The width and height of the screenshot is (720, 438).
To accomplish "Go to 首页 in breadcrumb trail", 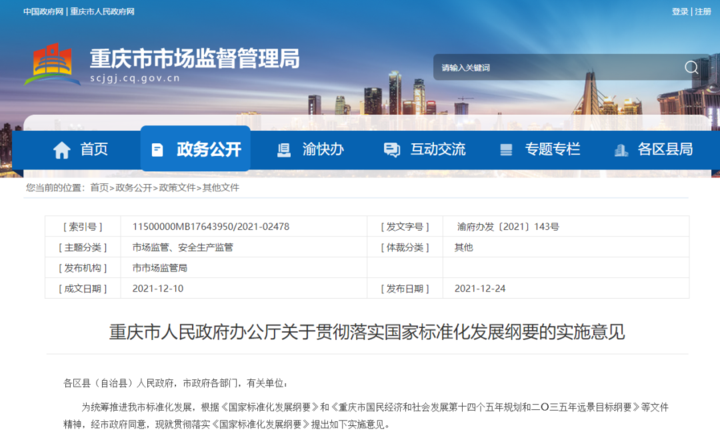I will tap(99, 187).
